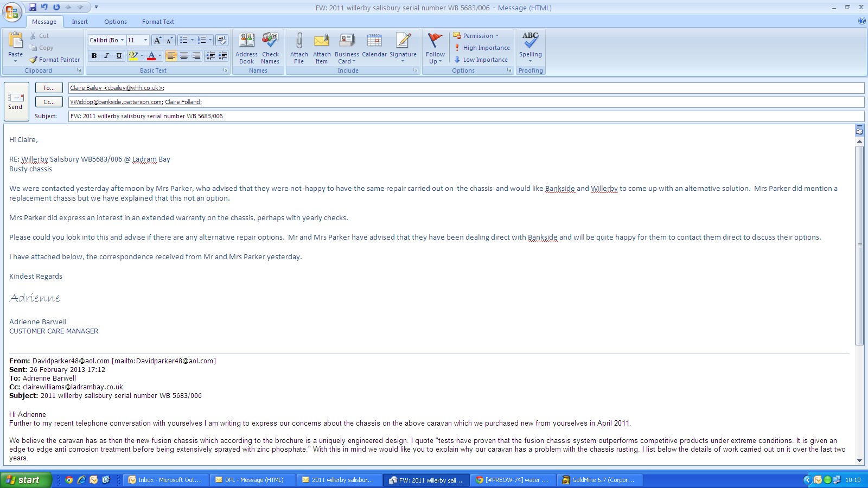Open the Options ribbon tab
Image resolution: width=868 pixels, height=488 pixels.
click(x=116, y=22)
